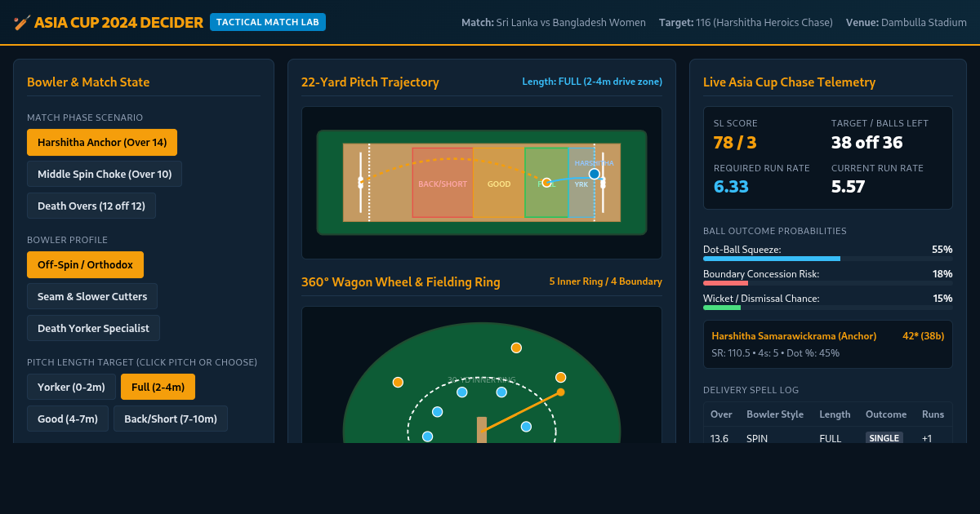Click the Wicket / Dismissal Chance bar

(827, 308)
